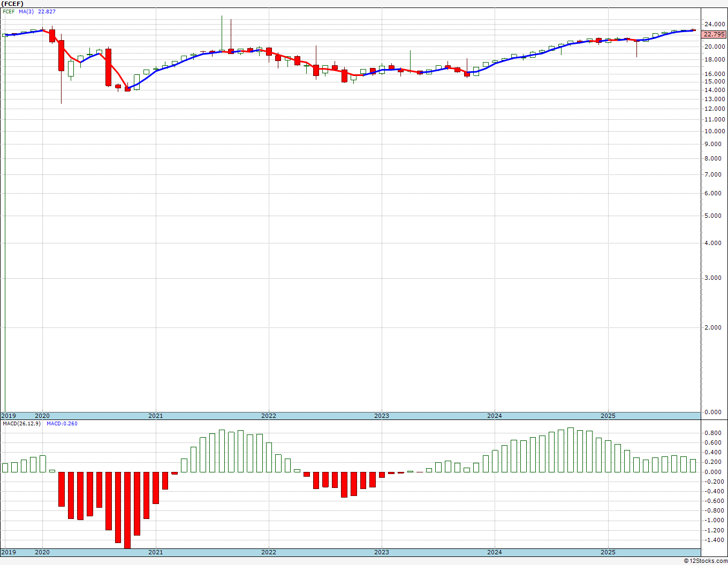Select 2022 on the MACD panel time axis
The width and height of the screenshot is (728, 565).
click(269, 552)
